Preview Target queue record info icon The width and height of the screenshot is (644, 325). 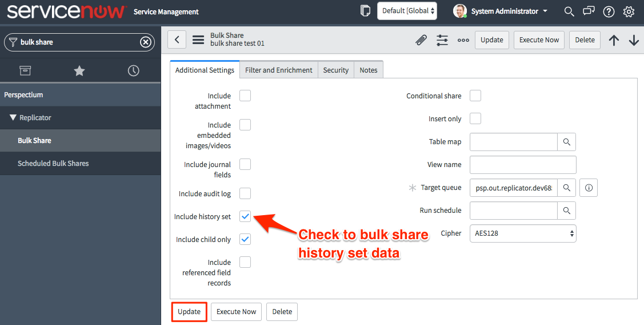589,188
